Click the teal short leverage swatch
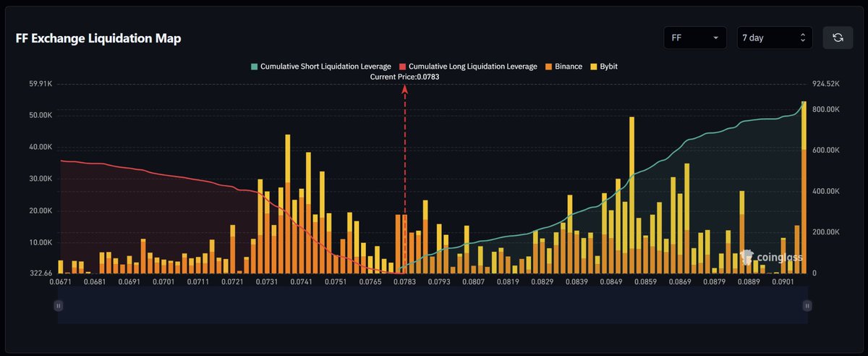Image resolution: width=868 pixels, height=356 pixels. point(255,67)
